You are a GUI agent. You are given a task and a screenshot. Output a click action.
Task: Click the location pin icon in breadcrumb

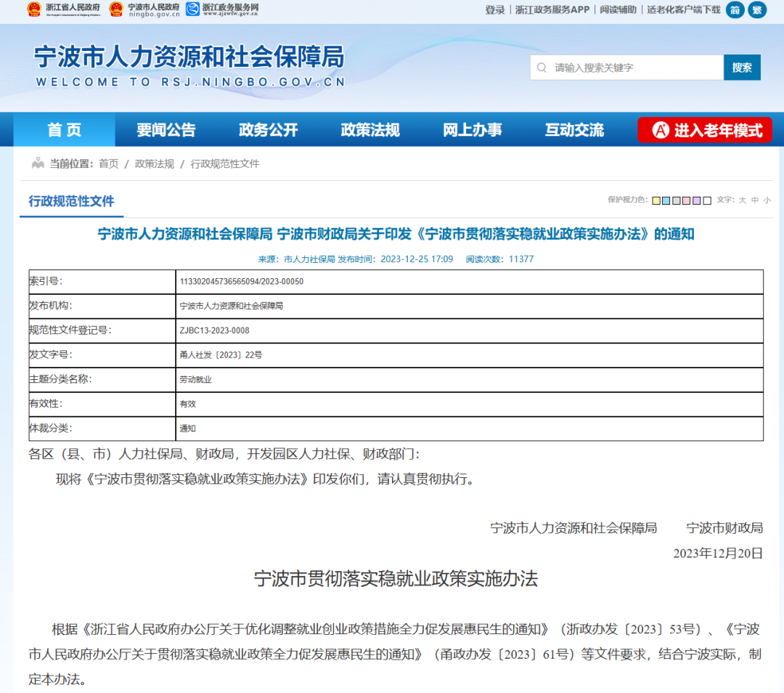tap(38, 163)
